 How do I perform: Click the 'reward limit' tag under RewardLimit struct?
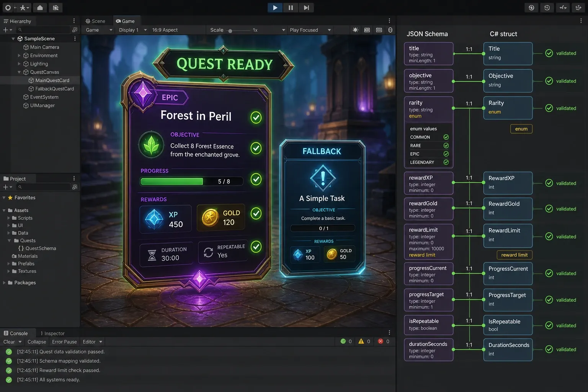514,255
